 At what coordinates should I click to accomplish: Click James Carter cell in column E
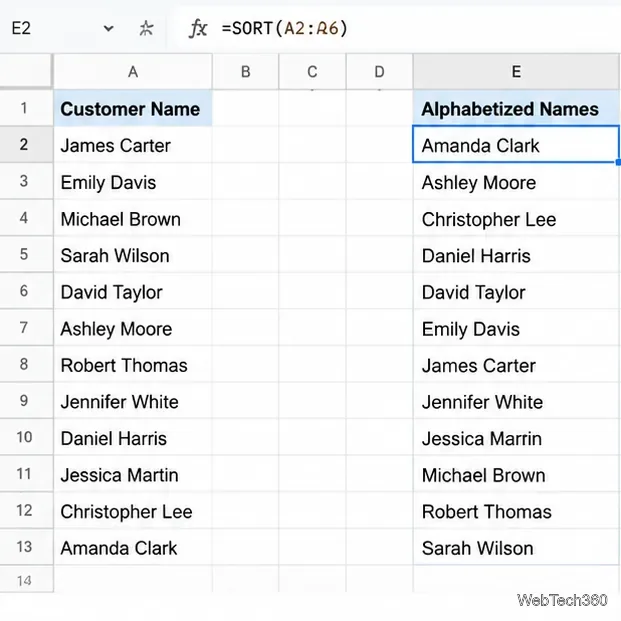(x=516, y=364)
